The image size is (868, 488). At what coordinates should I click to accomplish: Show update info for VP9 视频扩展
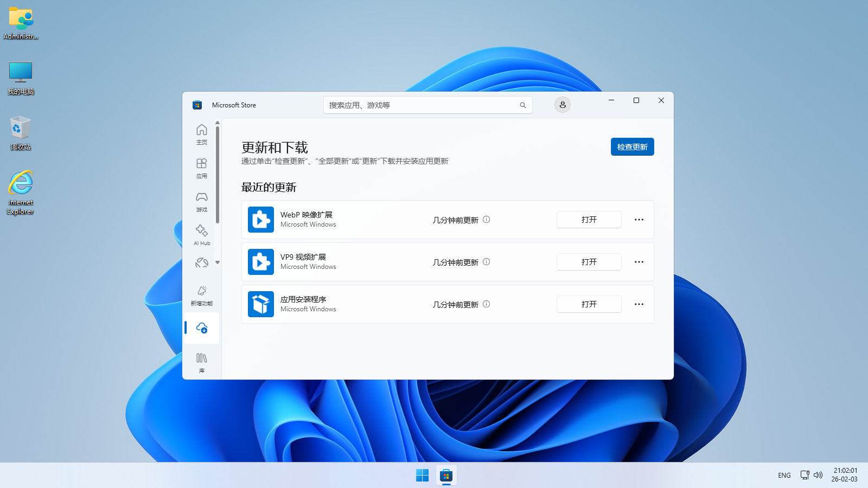[x=487, y=262]
